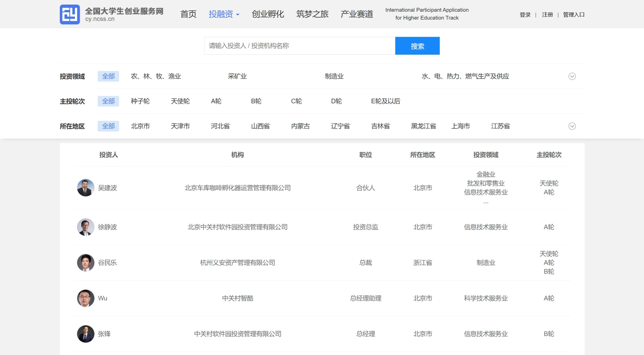The height and width of the screenshot is (355, 644).
Task: Open investor name 徐静波
Action: 107,227
